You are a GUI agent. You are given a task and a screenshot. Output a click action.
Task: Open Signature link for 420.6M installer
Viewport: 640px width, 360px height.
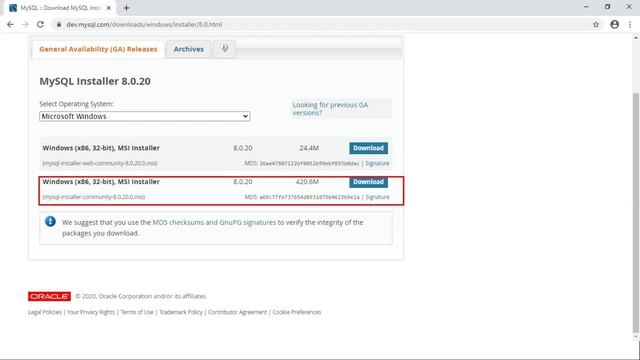(x=377, y=197)
